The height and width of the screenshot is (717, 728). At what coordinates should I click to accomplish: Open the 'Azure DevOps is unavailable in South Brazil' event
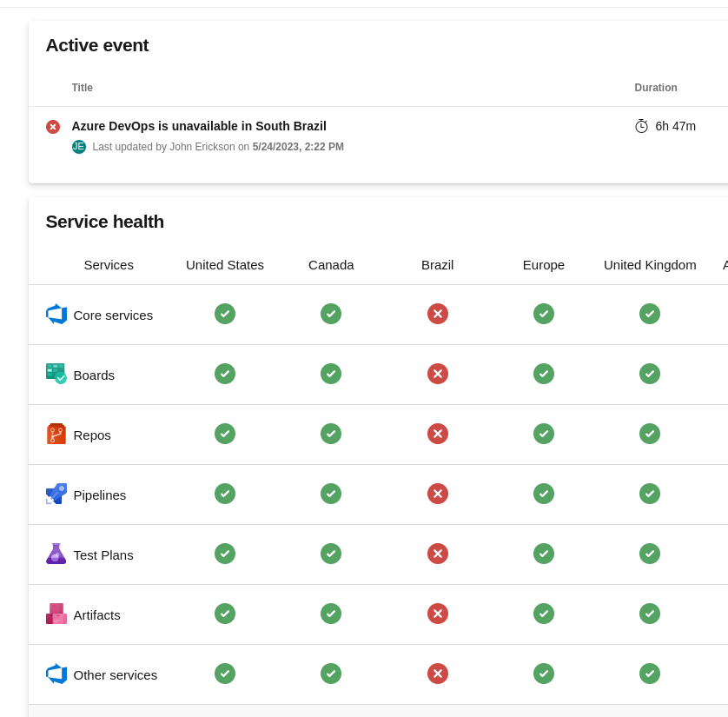click(x=199, y=126)
